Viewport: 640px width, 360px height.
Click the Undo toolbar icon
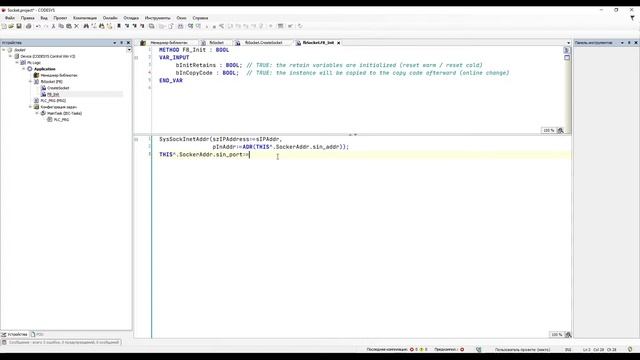38,26
